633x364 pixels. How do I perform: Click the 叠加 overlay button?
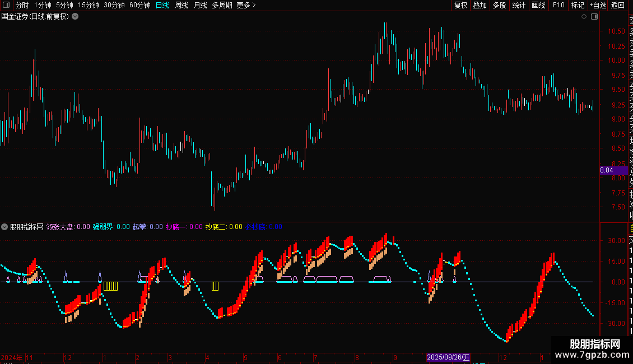point(480,5)
